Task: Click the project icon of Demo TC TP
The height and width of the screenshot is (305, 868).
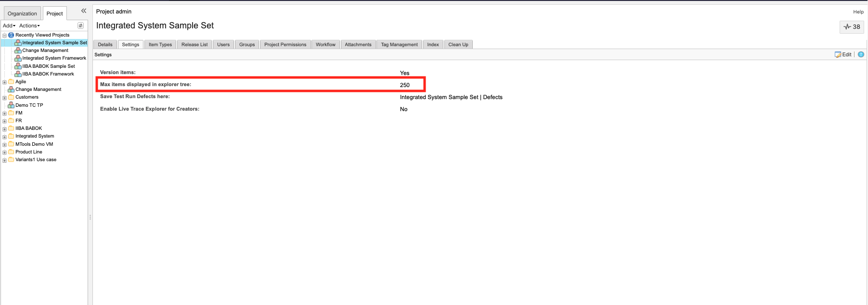Action: point(11,105)
